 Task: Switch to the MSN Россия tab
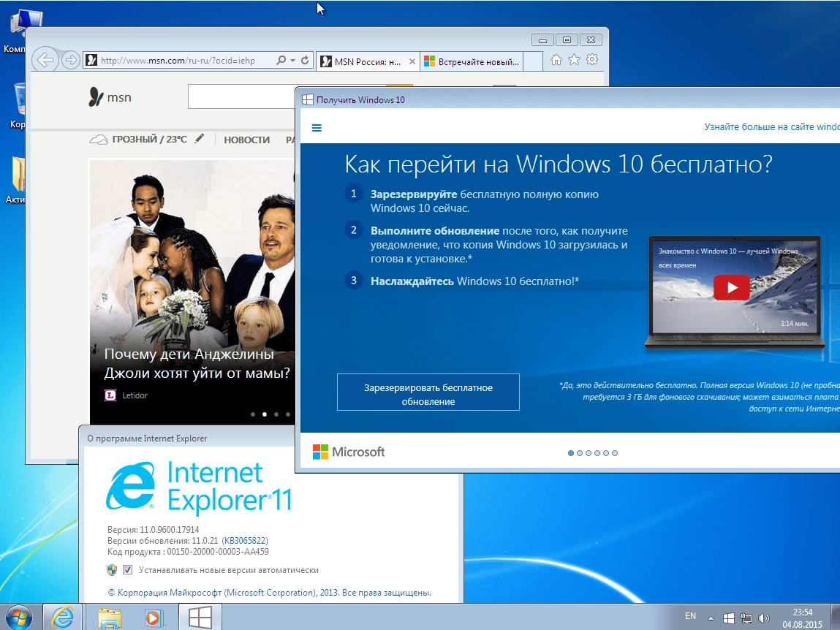(368, 61)
